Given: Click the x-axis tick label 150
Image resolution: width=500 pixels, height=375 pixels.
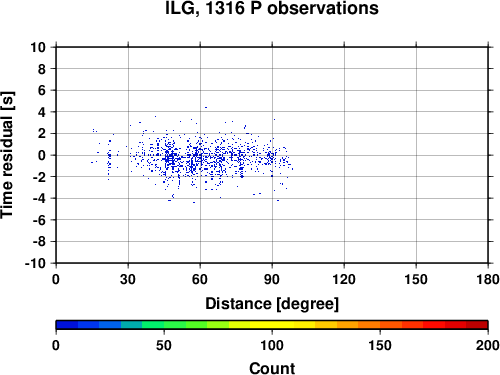Looking at the screenshot, I should pyautogui.click(x=416, y=279).
